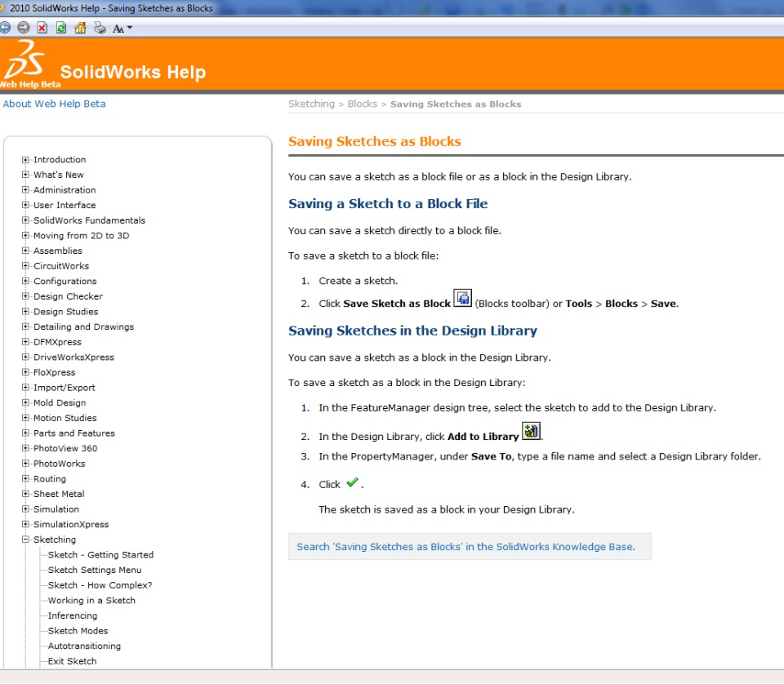Screen dimensions: 784x684
Task: Select Working in a Sketch topic
Action: coord(91,601)
